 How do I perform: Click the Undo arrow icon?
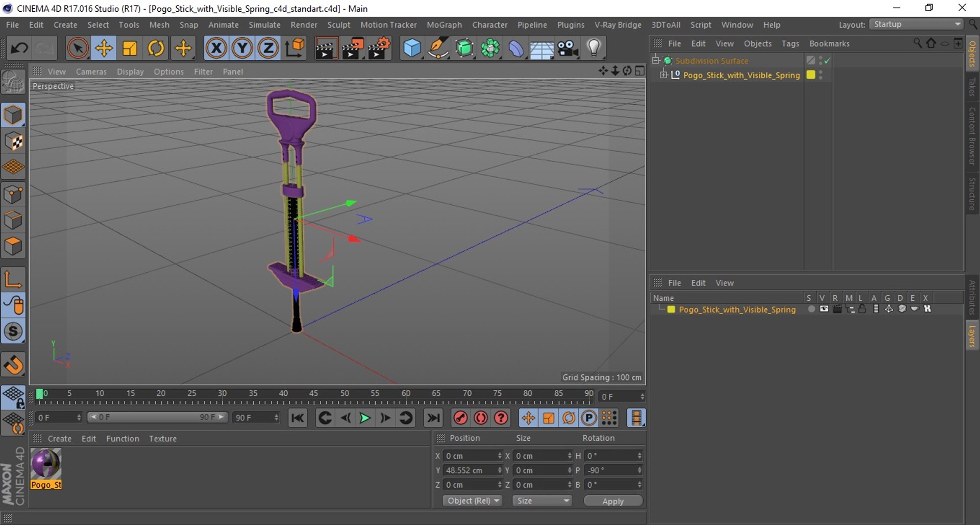point(20,49)
